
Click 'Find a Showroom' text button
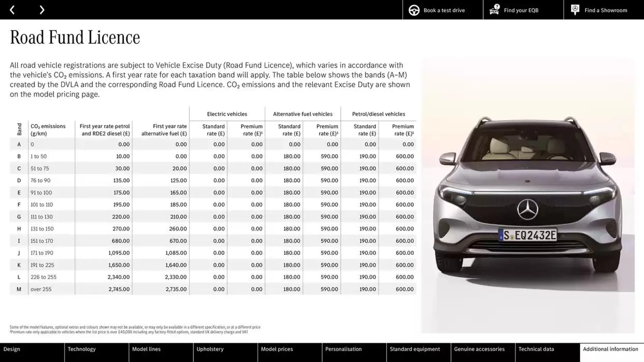pos(606,10)
